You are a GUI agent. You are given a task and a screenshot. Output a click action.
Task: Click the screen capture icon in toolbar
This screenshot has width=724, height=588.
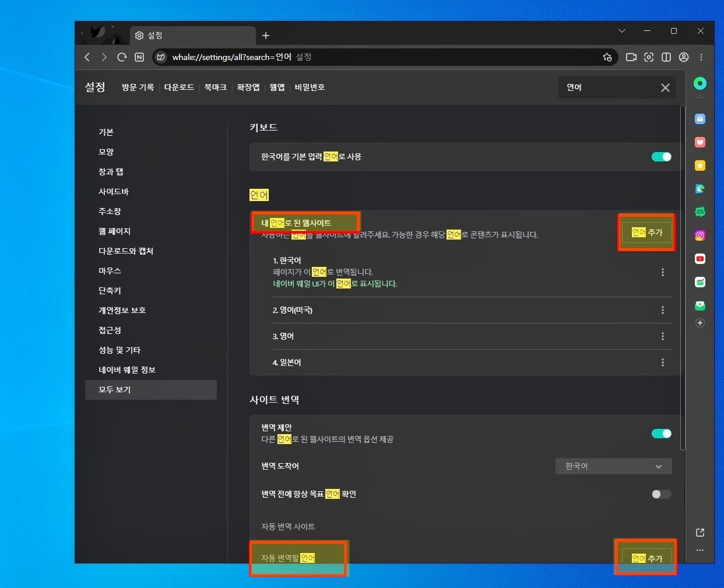649,57
